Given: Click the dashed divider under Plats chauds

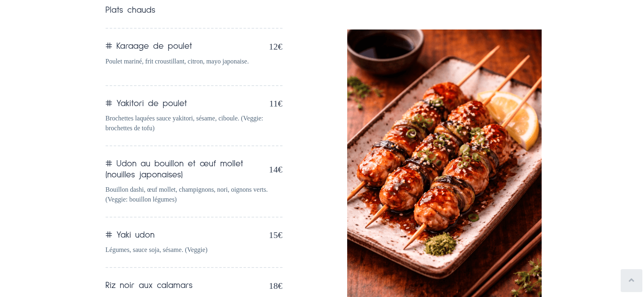Looking at the screenshot, I should (194, 28).
